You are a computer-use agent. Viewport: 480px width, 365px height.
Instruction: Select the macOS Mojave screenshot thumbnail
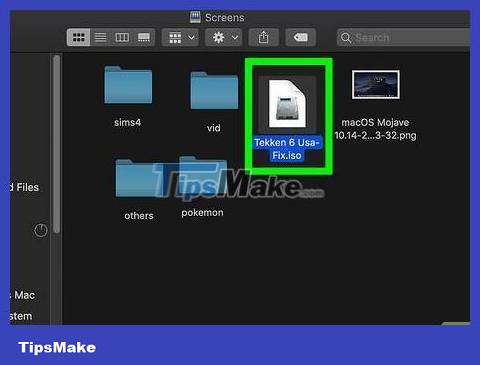376,85
